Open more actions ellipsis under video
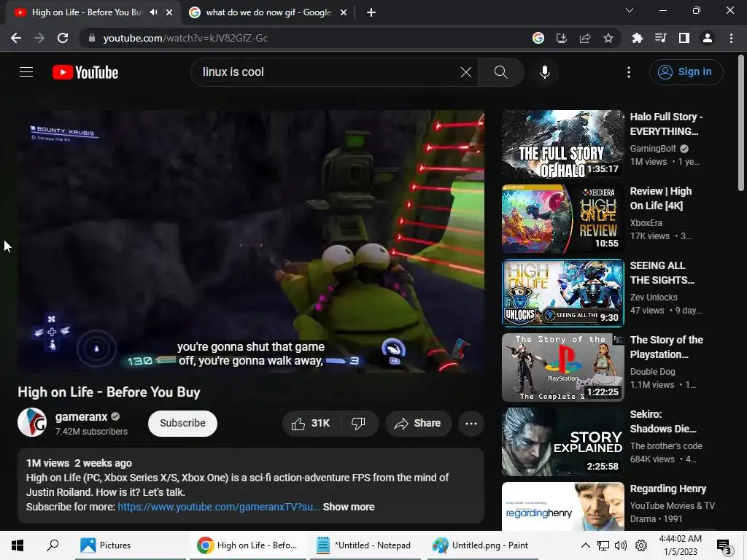 pyautogui.click(x=471, y=424)
